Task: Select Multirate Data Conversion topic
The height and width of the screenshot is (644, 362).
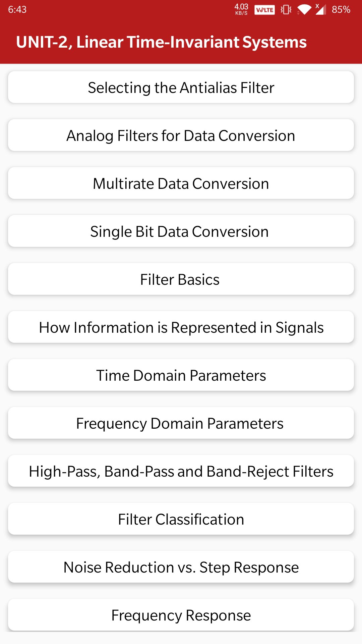Action: click(x=181, y=183)
